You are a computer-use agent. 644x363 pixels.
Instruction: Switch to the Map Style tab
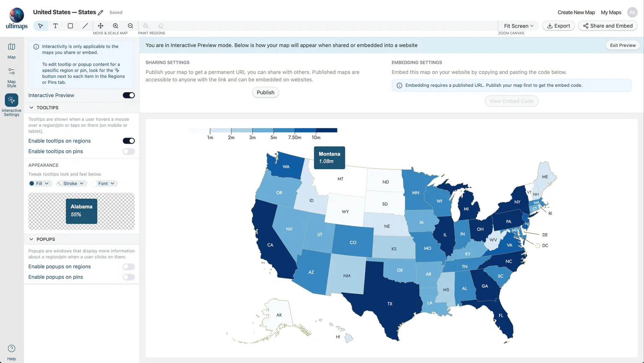pos(12,78)
